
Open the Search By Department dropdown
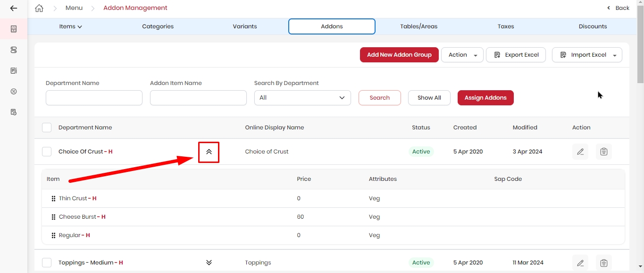[302, 98]
